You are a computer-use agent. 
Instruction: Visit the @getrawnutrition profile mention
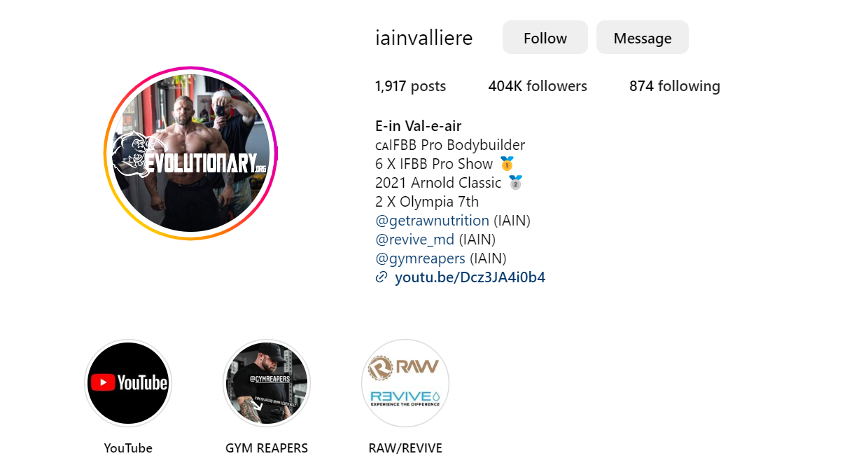click(433, 221)
